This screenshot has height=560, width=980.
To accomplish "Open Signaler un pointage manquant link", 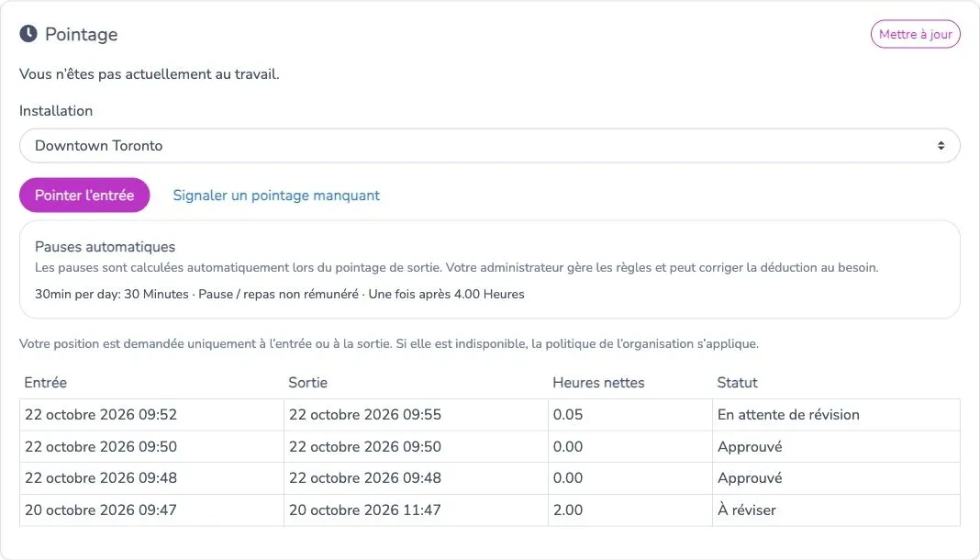I will tap(276, 195).
